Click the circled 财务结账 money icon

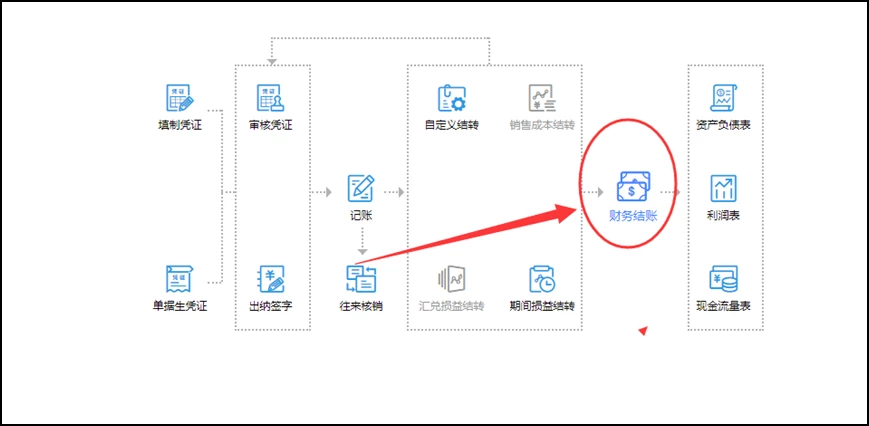(x=633, y=187)
